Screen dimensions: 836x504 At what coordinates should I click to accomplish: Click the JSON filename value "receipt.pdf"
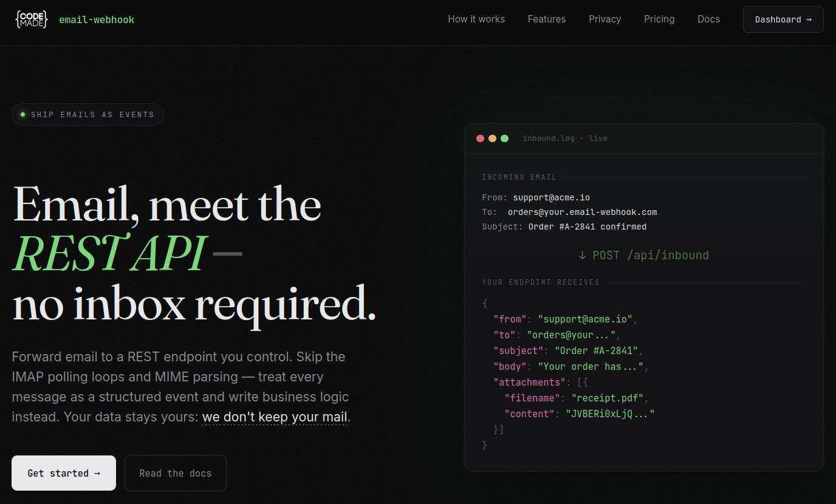tap(608, 398)
